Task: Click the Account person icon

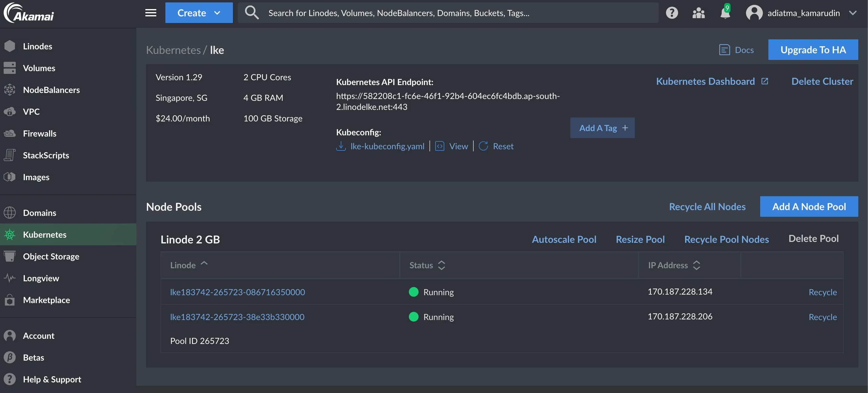Action: [10, 335]
